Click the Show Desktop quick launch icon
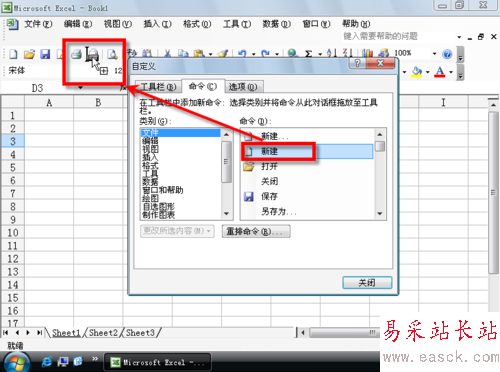This screenshot has height=372, width=500. (x=62, y=362)
